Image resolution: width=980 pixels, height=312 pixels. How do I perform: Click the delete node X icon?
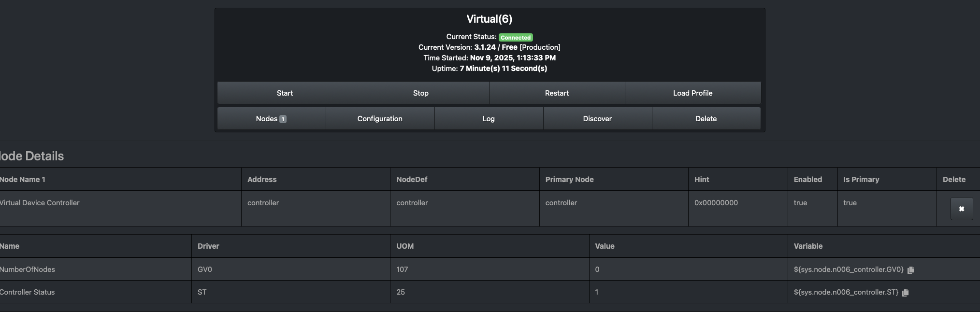pyautogui.click(x=961, y=209)
